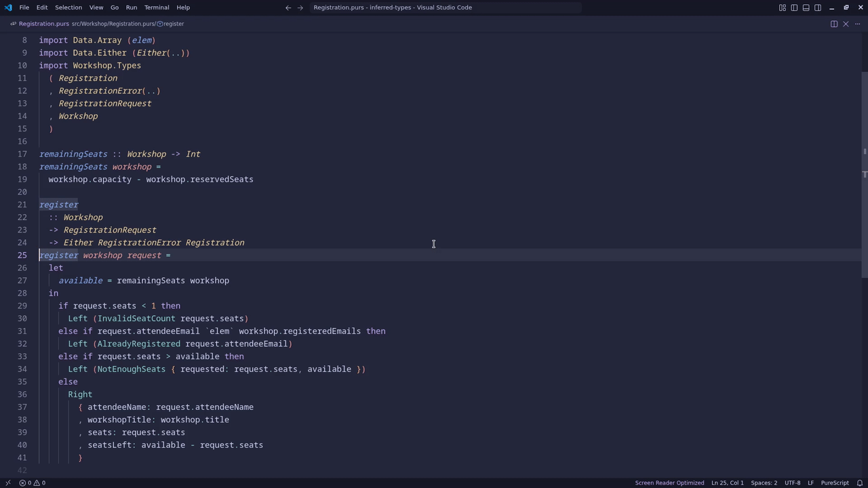Image resolution: width=868 pixels, height=488 pixels.
Task: Toggle the primary side bar layout icon
Action: (x=794, y=7)
